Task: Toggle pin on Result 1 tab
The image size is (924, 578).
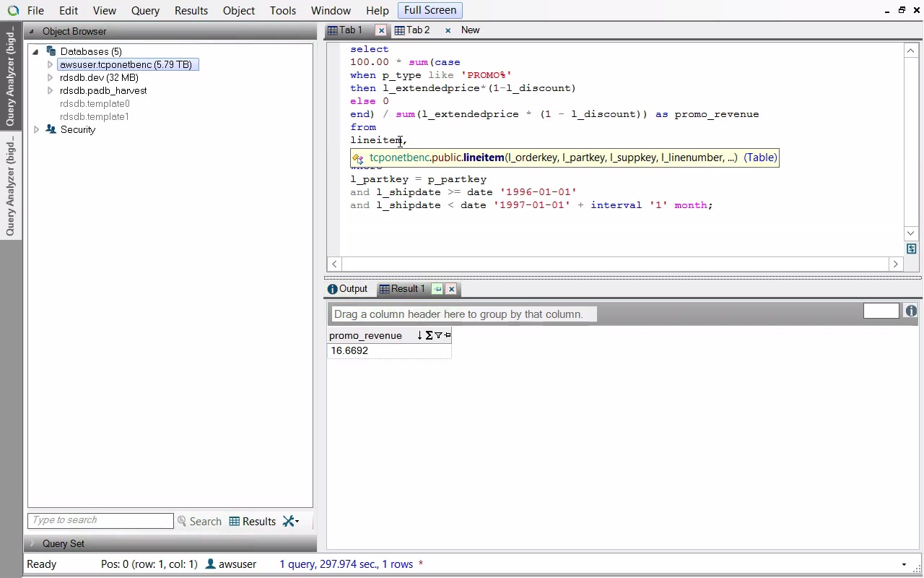Action: 437,289
